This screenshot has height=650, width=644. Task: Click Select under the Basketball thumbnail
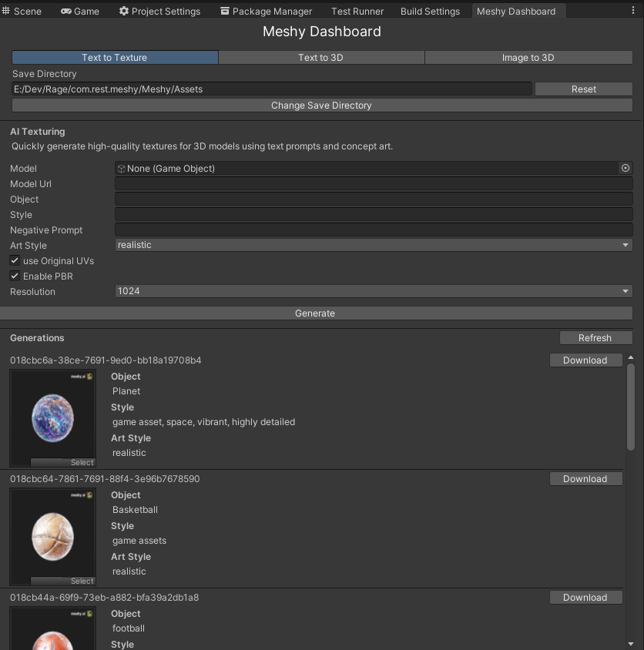point(62,581)
